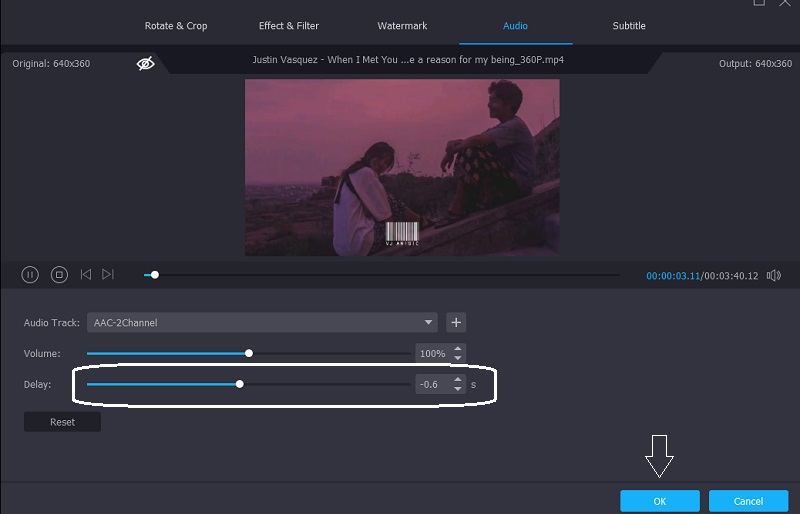Switch to Rotate & Crop tab
The height and width of the screenshot is (514, 800).
coord(176,26)
